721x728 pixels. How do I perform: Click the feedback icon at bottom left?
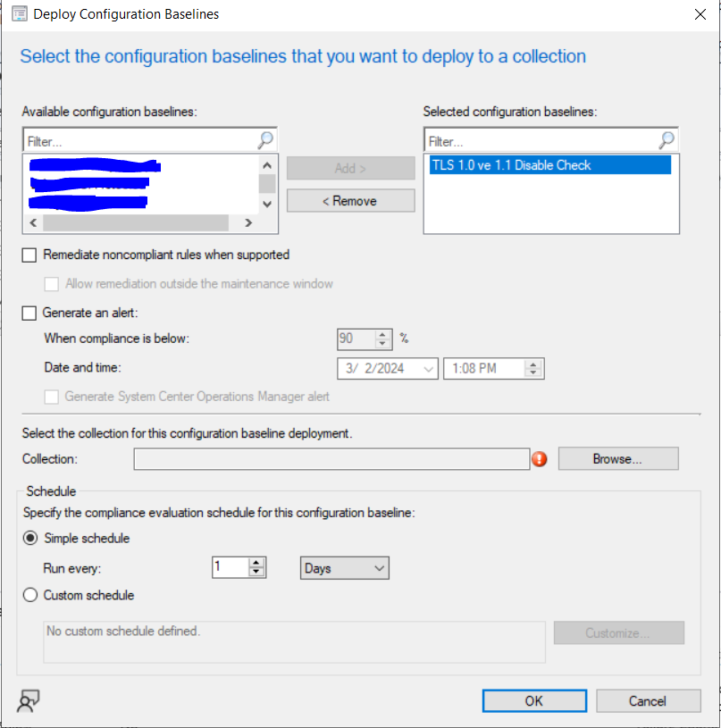point(28,701)
